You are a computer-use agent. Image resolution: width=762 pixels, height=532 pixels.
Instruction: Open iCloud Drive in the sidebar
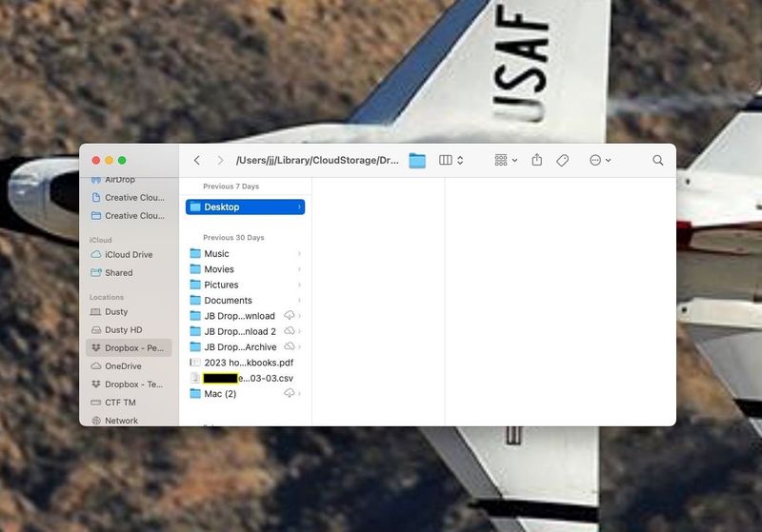(129, 254)
